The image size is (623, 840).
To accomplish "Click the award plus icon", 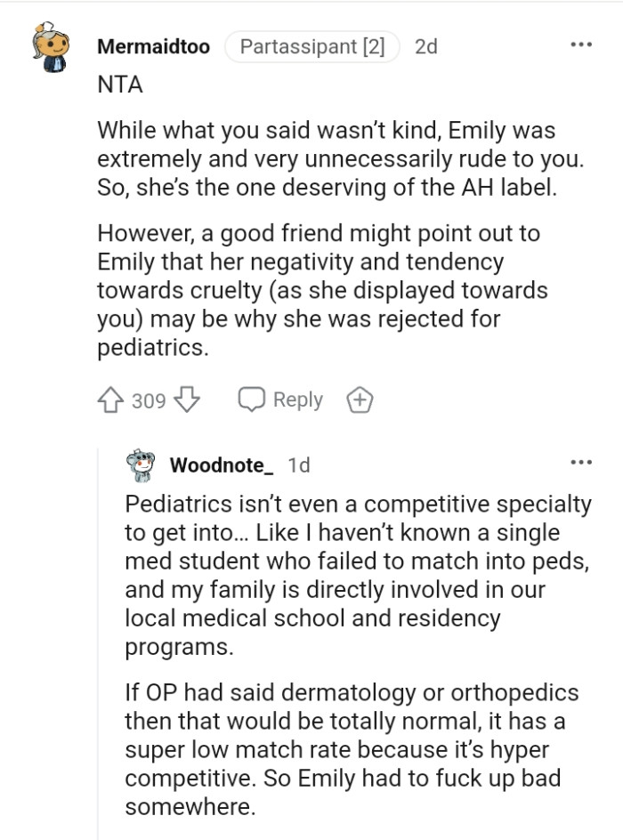I will 360,400.
